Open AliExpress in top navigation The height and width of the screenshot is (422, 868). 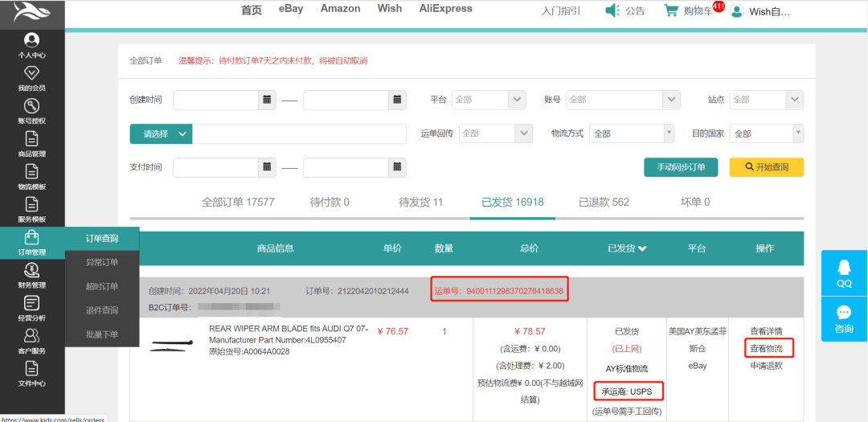tap(445, 9)
